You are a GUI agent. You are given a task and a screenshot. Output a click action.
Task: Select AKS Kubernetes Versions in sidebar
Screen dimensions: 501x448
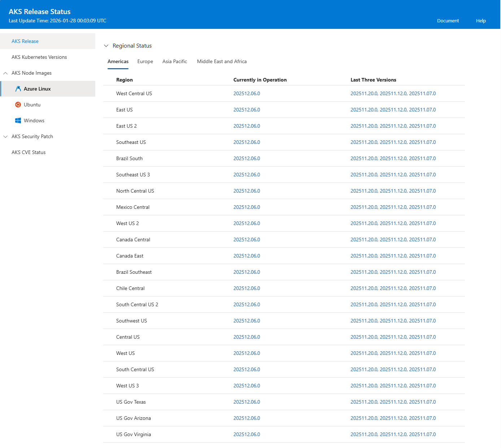(39, 57)
